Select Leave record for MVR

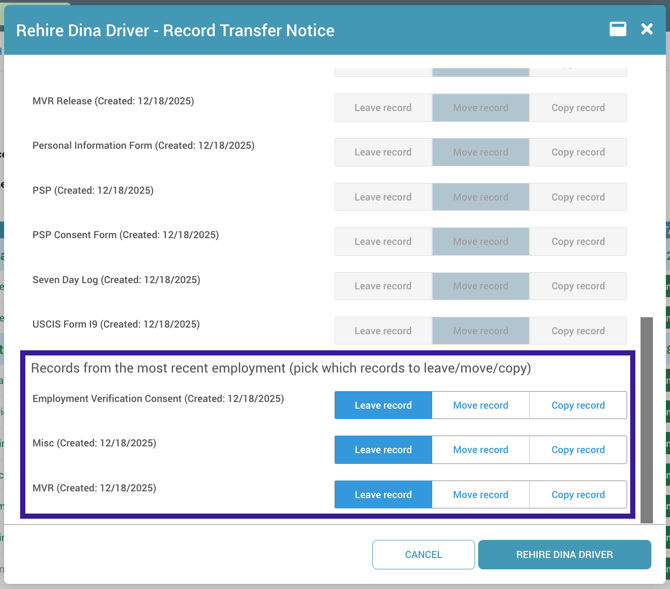click(x=383, y=494)
